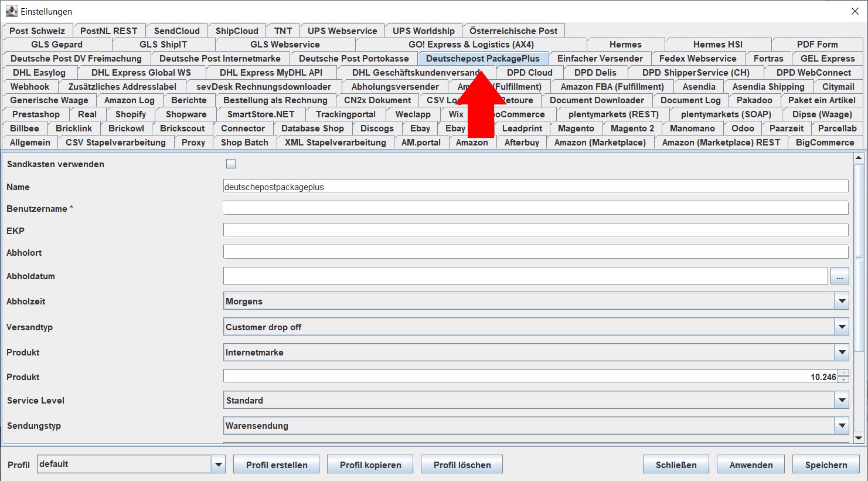Open the Trackingportal tab
The width and height of the screenshot is (868, 481).
pos(346,114)
